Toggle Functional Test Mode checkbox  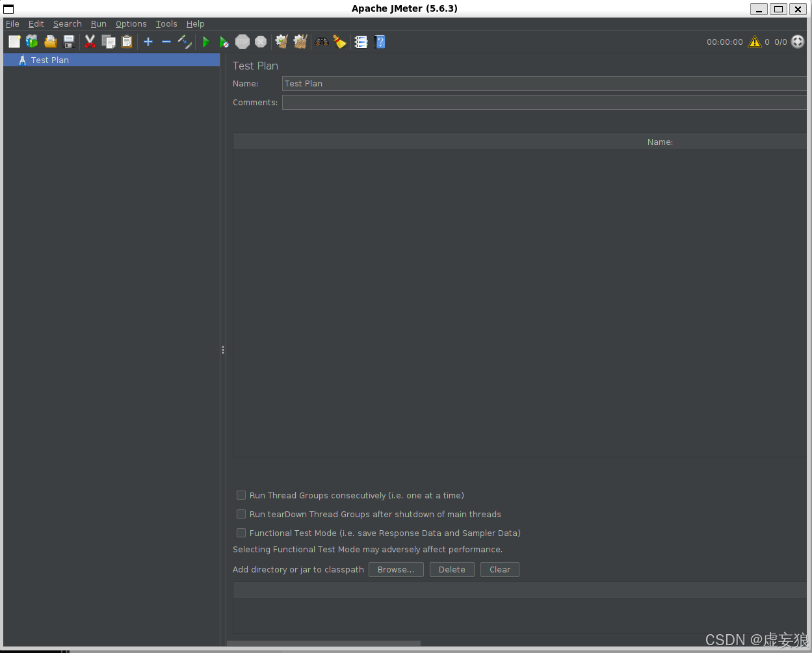pos(241,533)
